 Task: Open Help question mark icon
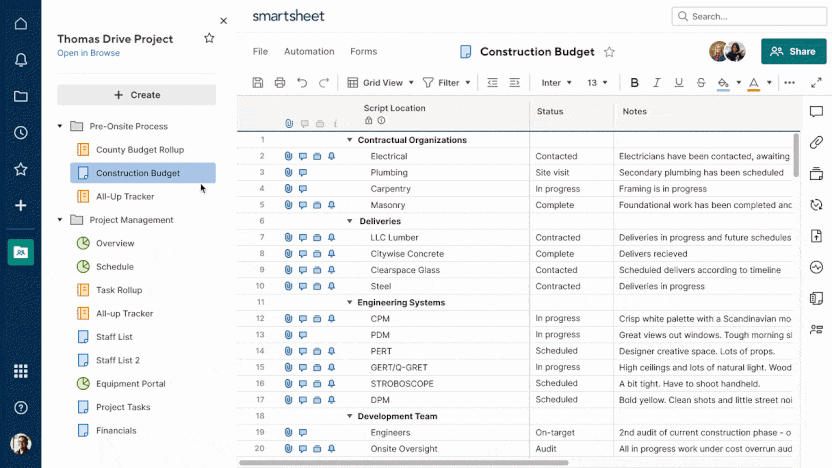(x=21, y=408)
